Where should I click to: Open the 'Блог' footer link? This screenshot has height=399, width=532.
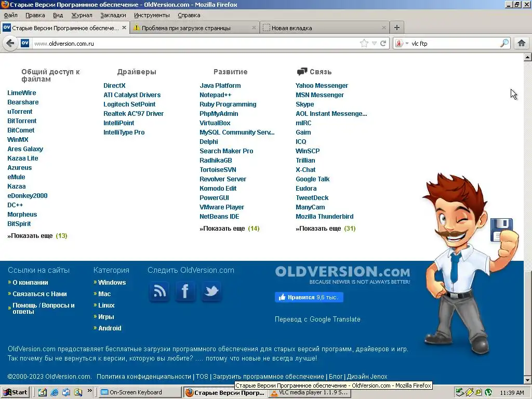coord(336,377)
